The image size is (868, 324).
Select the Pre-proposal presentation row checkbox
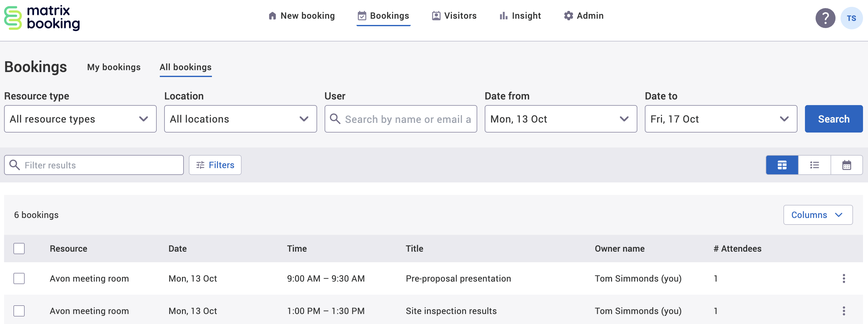(x=19, y=278)
